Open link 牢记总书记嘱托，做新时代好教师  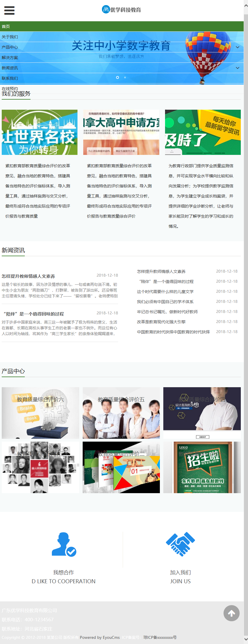coord(167,312)
